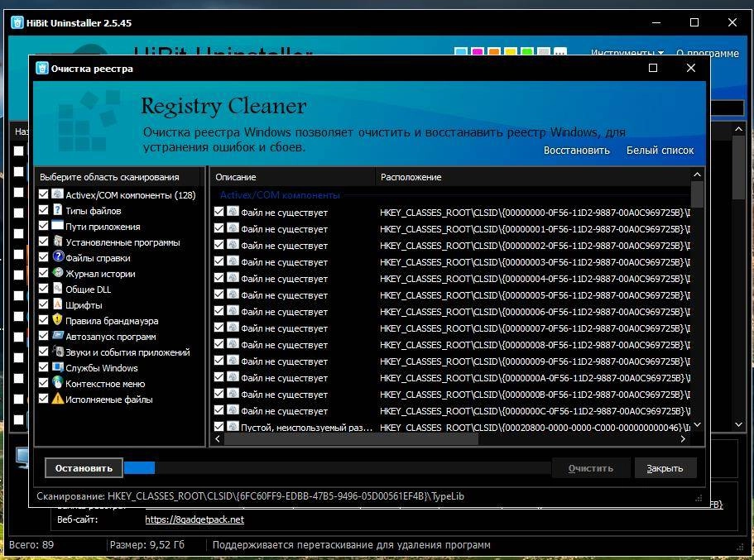Image resolution: width=754 pixels, height=560 pixels.
Task: Click the Журнал истории clock icon
Action: 58,272
